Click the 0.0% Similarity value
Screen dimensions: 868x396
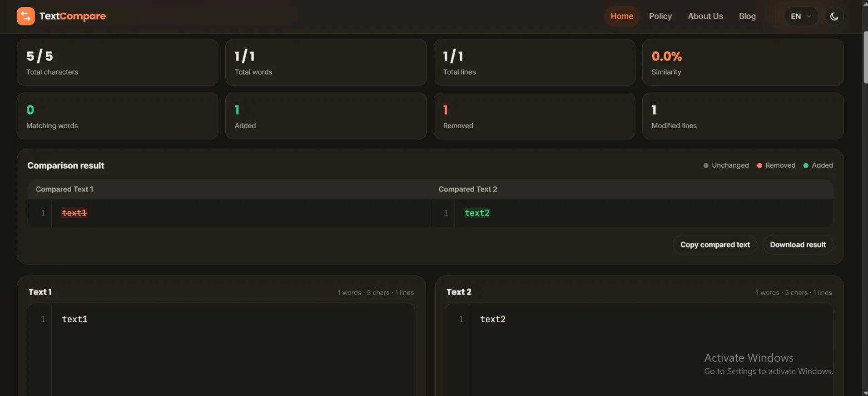(x=666, y=56)
